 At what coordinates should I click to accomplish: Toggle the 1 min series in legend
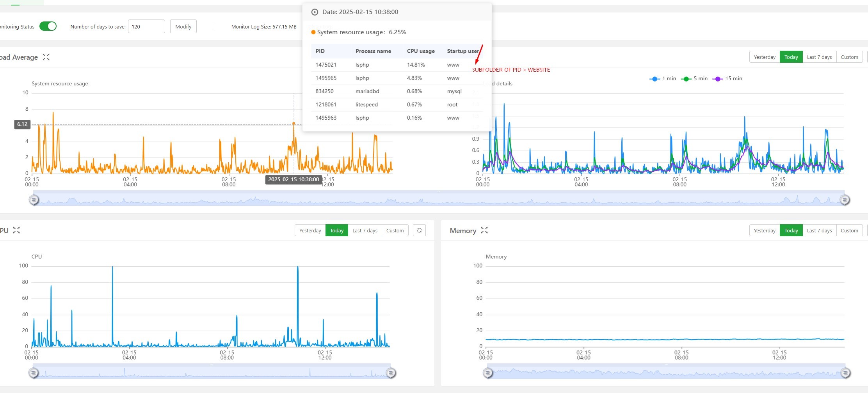663,79
